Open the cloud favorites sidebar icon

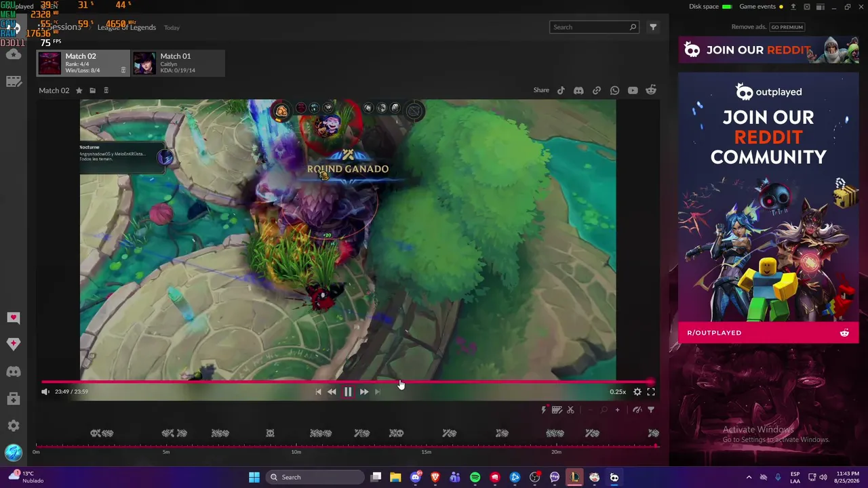tap(14, 55)
